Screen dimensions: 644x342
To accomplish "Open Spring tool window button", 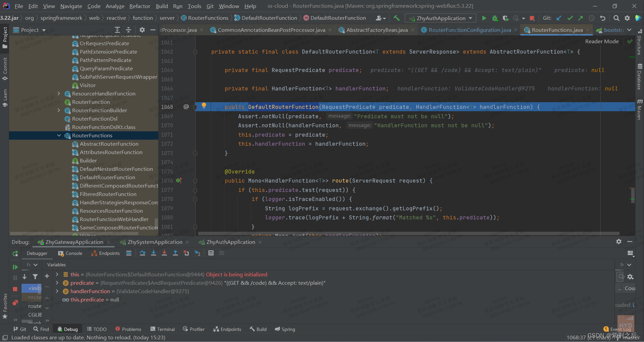I will point(285,329).
